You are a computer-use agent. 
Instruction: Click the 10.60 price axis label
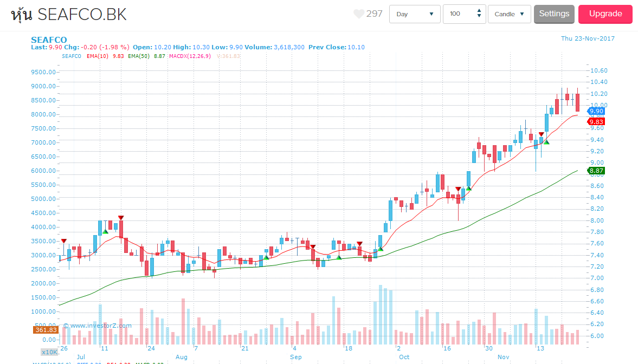point(598,71)
